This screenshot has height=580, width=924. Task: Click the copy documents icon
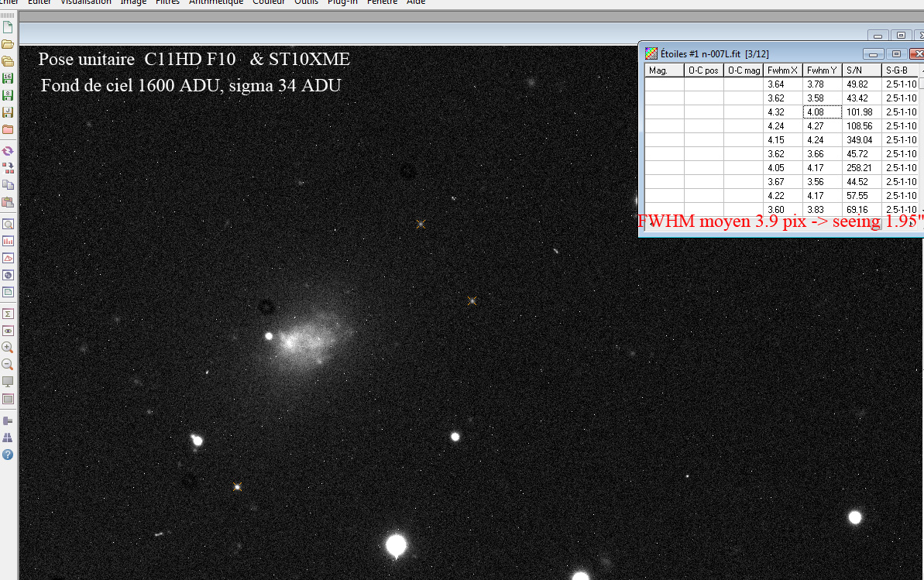pyautogui.click(x=8, y=185)
